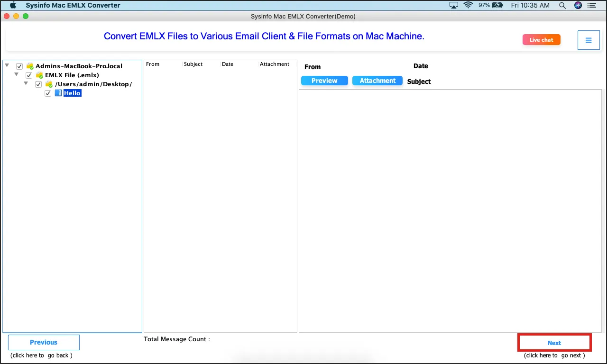Collapse the Admins-MacBook-Pro.local tree node
This screenshot has width=607, height=364.
click(7, 65)
